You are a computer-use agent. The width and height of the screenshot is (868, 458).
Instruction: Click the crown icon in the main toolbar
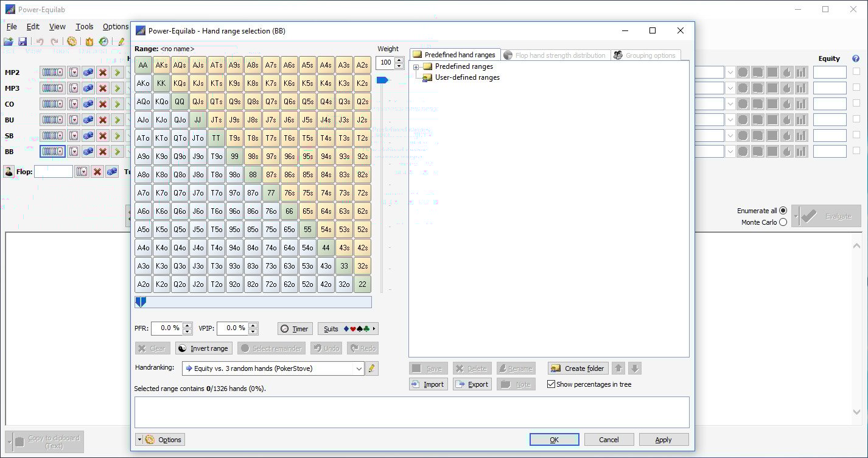coord(89,41)
